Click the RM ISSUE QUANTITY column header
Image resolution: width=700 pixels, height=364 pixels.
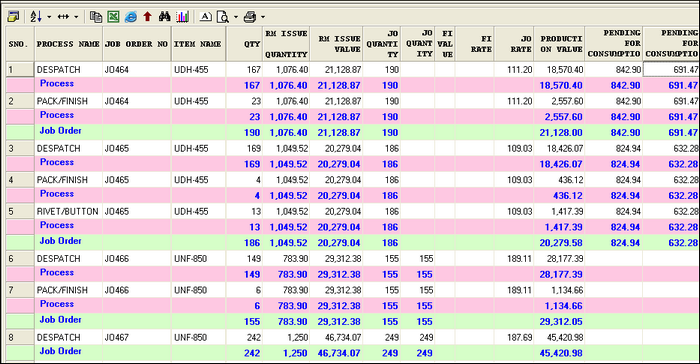coord(286,44)
